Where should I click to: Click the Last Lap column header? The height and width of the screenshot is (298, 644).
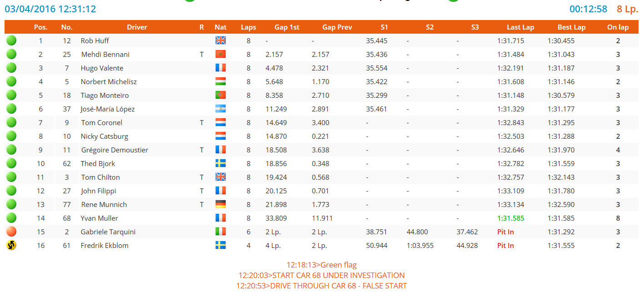tap(520, 27)
